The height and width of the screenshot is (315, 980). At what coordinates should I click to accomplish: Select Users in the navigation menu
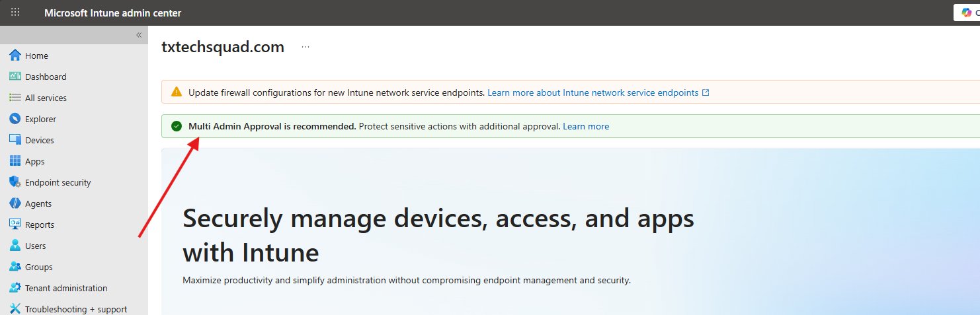pyautogui.click(x=36, y=246)
